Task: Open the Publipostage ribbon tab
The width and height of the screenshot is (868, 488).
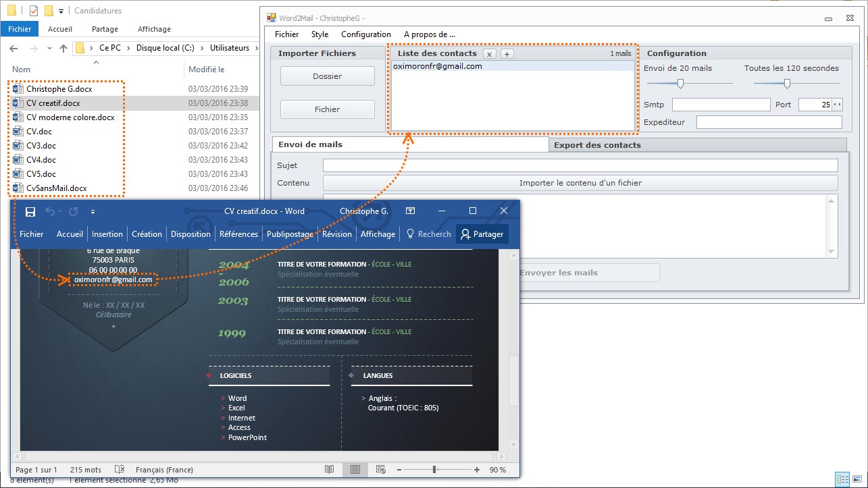Action: 290,234
